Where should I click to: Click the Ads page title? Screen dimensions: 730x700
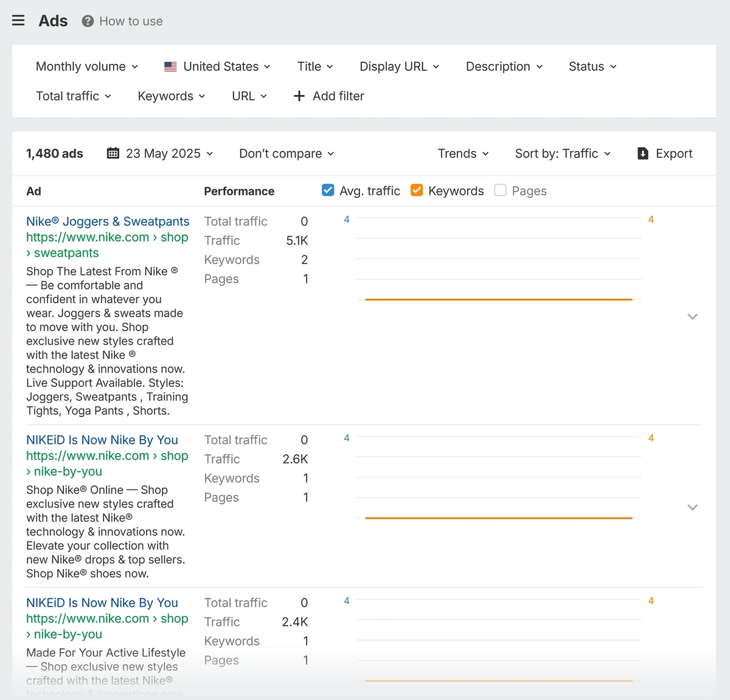click(53, 21)
